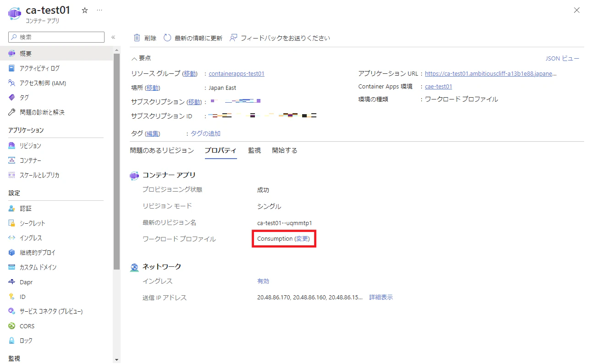
Task: Select the プロパティ tab
Action: click(221, 150)
